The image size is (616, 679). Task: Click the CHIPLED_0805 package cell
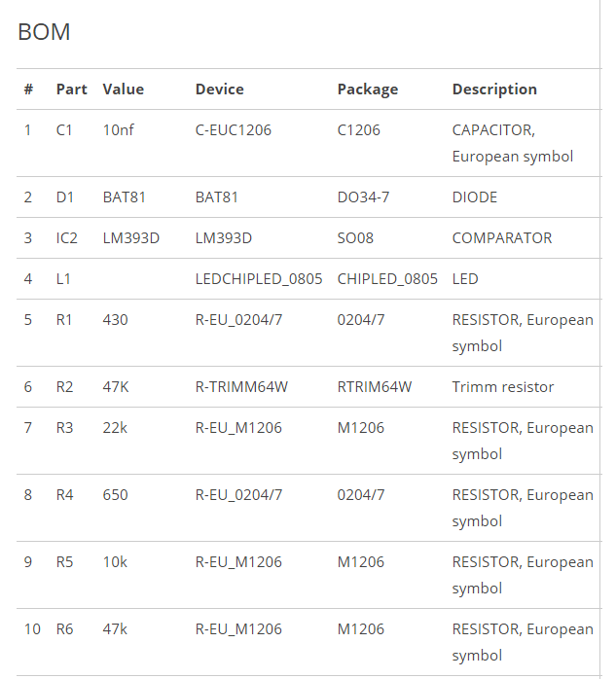[x=387, y=279]
